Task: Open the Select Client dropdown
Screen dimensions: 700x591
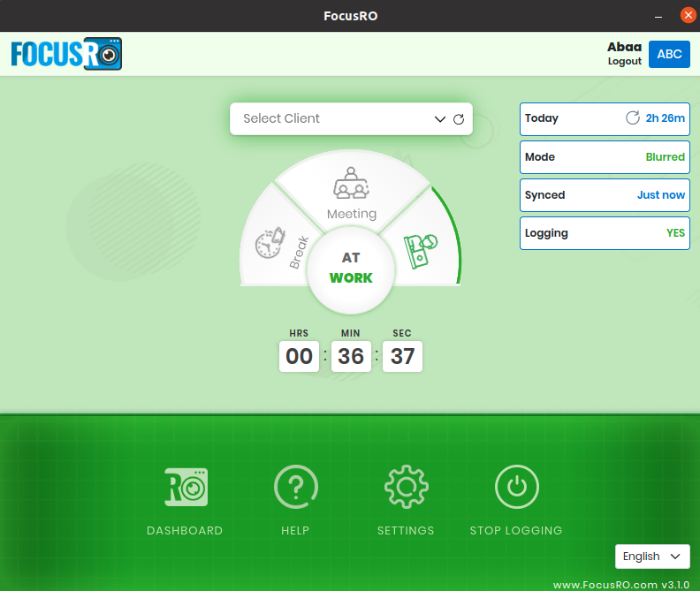Action: (x=351, y=118)
